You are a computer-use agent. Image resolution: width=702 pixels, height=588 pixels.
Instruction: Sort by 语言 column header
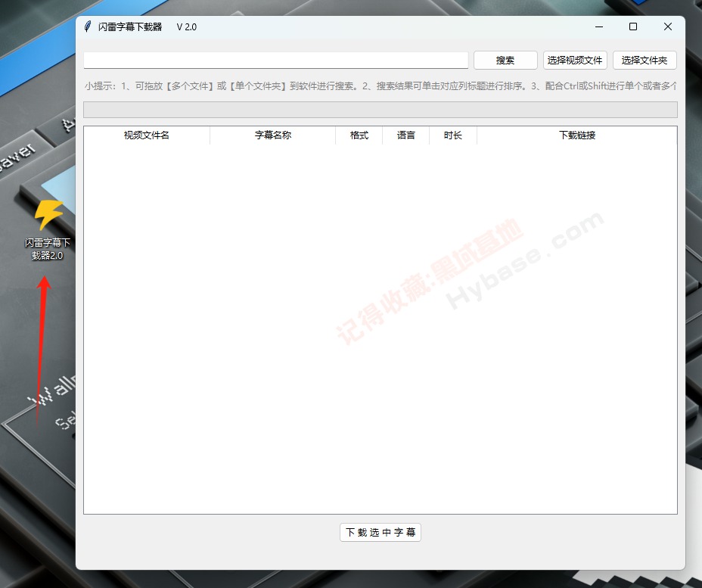tap(406, 135)
